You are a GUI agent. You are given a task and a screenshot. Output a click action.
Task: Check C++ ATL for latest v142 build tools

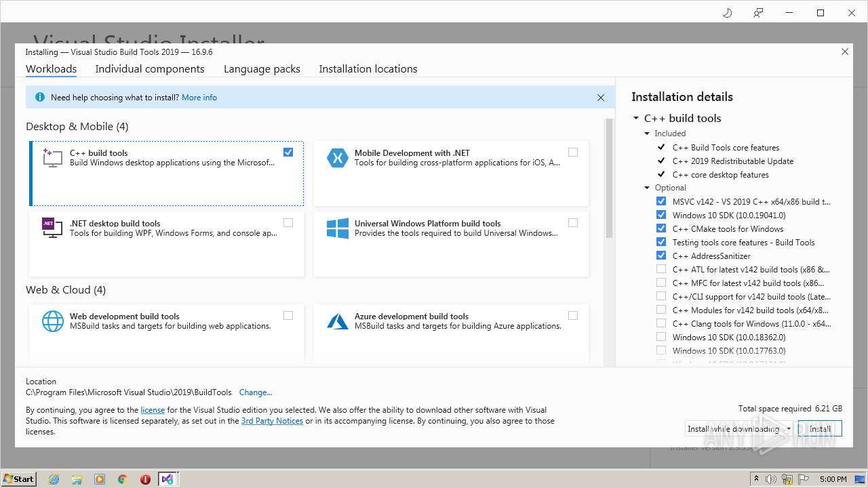(x=661, y=269)
